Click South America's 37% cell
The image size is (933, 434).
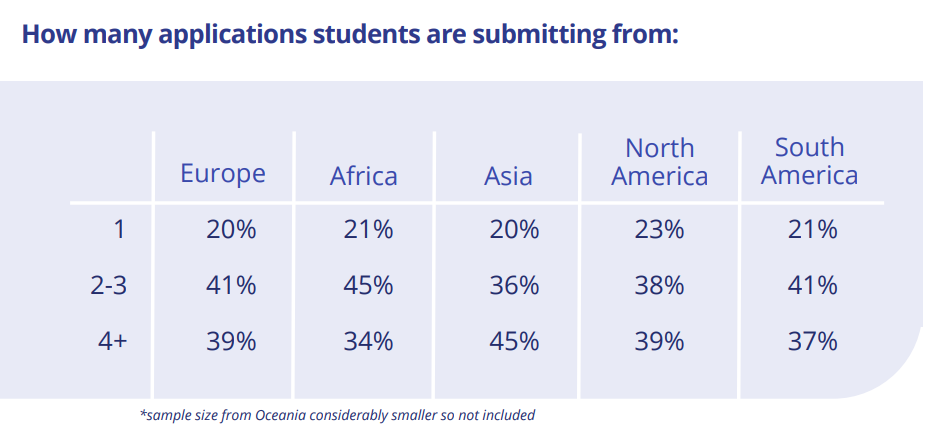click(x=812, y=342)
